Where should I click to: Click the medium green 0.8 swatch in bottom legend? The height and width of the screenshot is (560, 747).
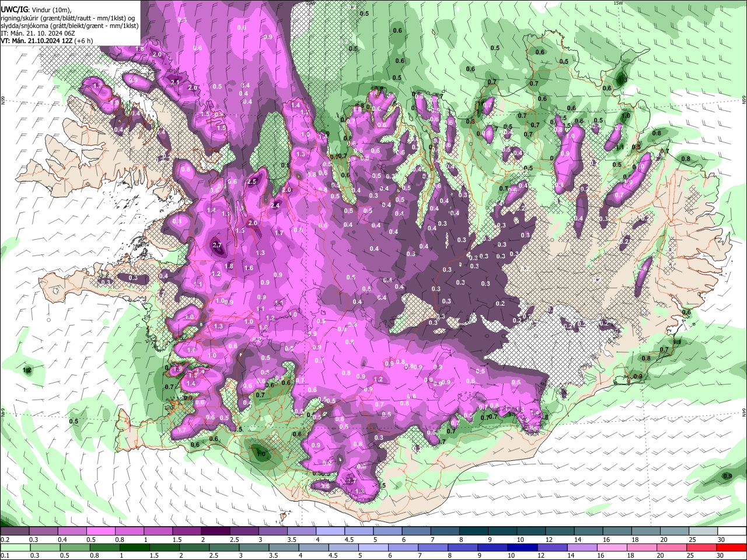pyautogui.click(x=104, y=547)
